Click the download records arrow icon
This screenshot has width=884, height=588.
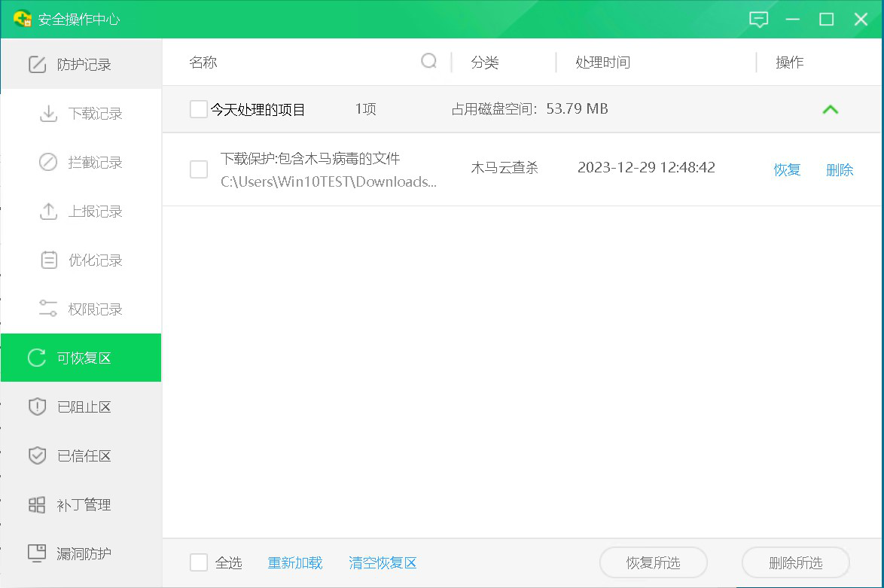[x=48, y=114]
